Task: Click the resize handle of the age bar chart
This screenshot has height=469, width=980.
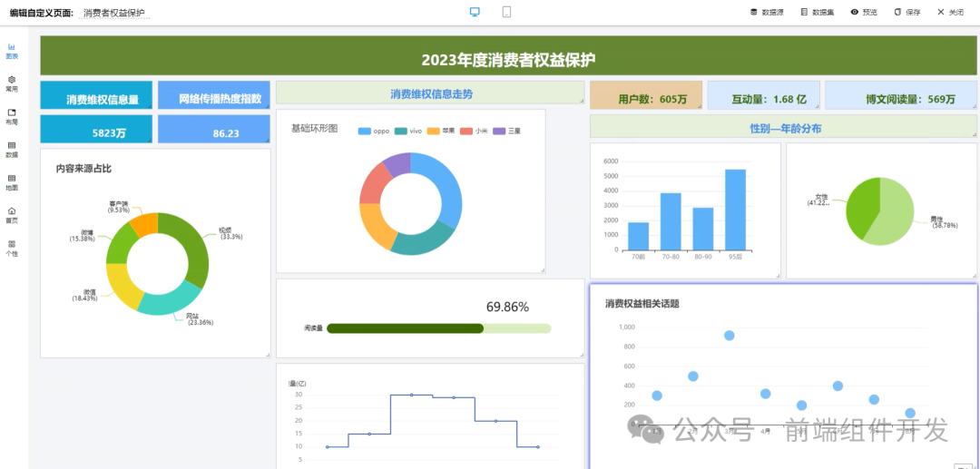Action: [778, 276]
